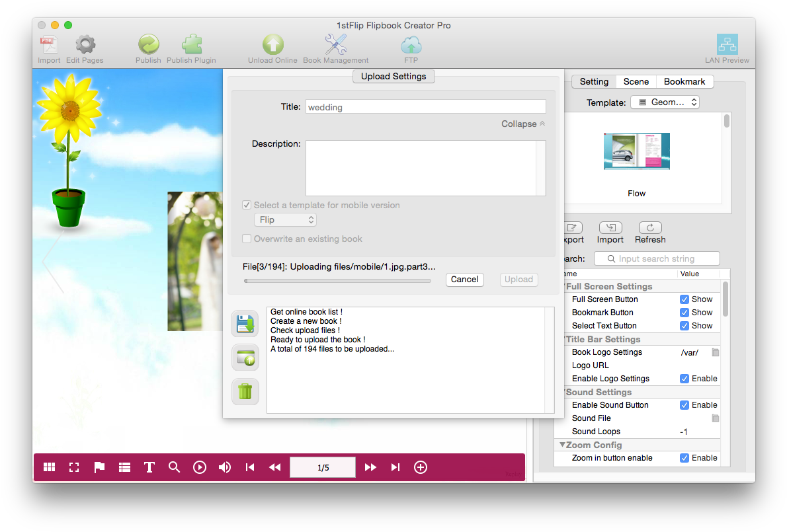Open Book Management tools icon
Viewport: 787px width, 532px height.
tap(335, 44)
